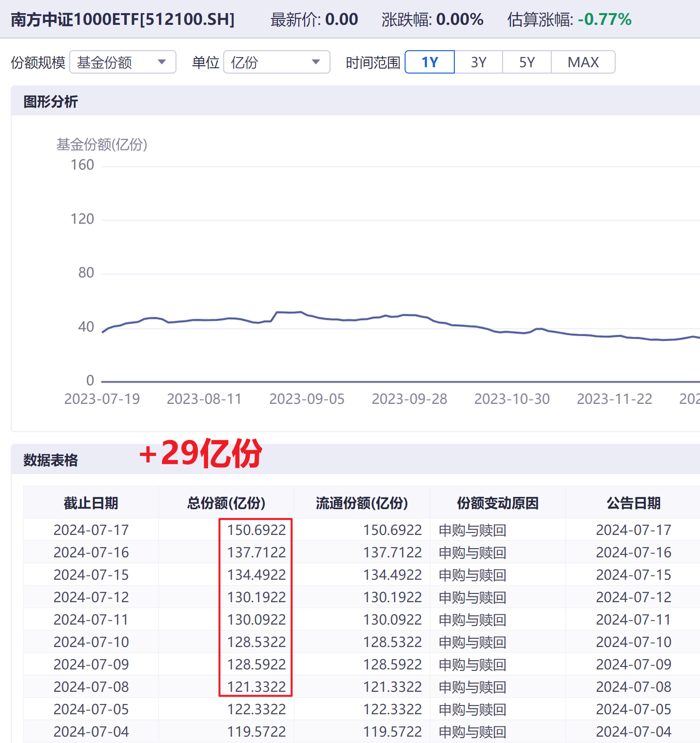Select the 2024-07-04 date row cell
The width and height of the screenshot is (700, 743).
[x=91, y=731]
